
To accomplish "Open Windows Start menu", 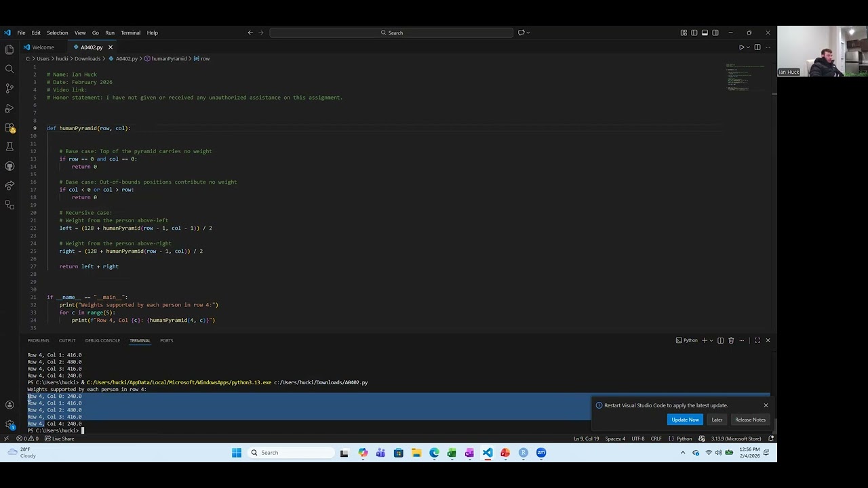I will point(236,453).
